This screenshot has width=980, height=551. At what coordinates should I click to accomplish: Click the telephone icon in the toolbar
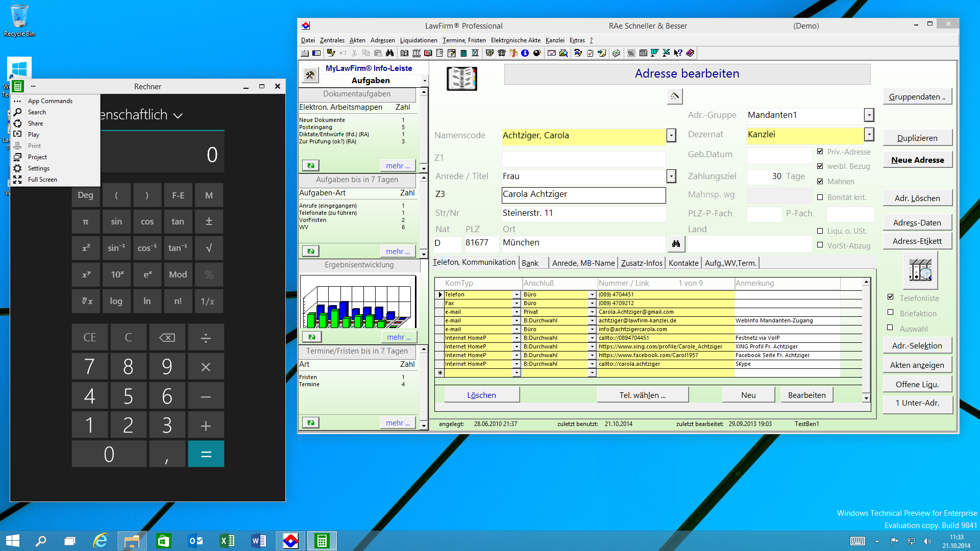[501, 53]
